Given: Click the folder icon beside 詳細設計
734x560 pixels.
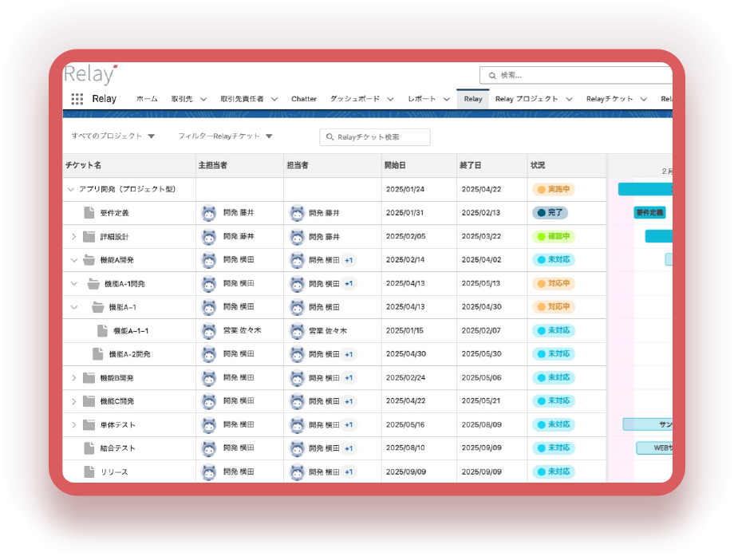Looking at the screenshot, I should point(89,237).
